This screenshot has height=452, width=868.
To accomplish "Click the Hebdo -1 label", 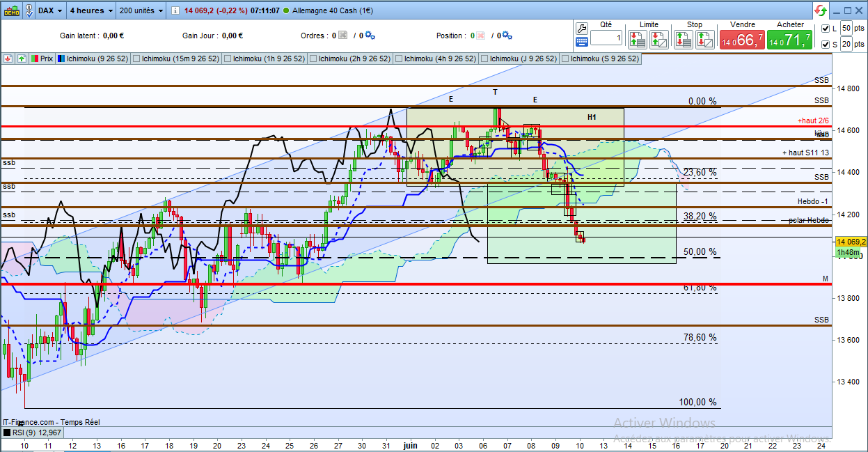I will pyautogui.click(x=814, y=201).
